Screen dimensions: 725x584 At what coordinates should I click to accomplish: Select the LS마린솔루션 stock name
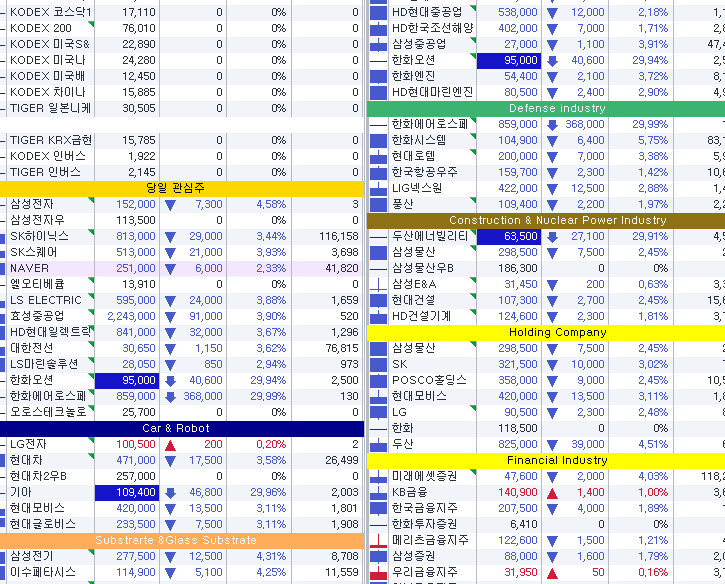[44, 364]
